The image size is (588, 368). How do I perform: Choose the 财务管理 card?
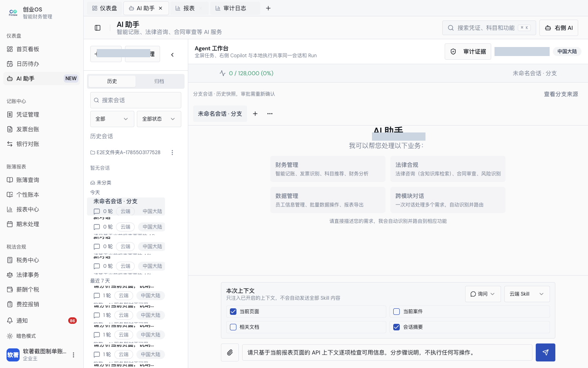tap(328, 169)
